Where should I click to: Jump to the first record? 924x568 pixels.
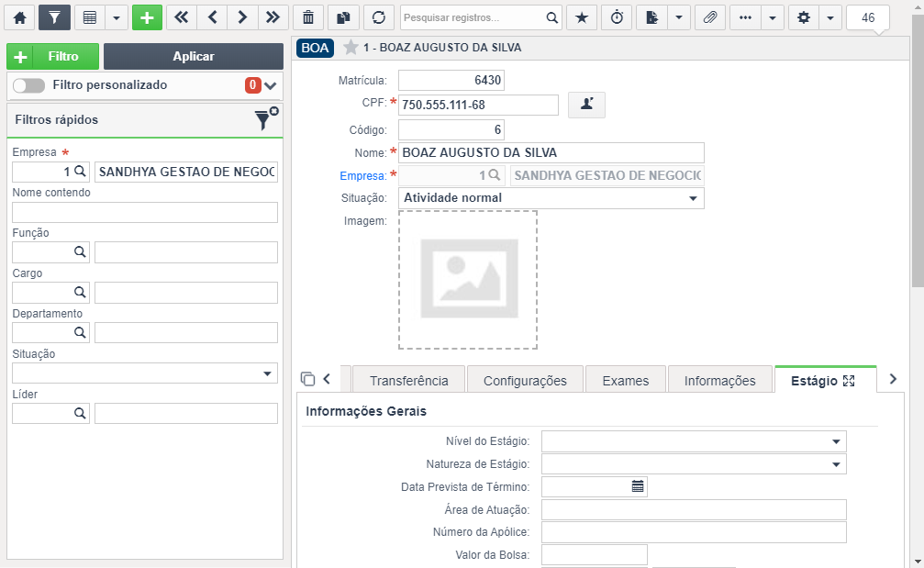(x=182, y=17)
